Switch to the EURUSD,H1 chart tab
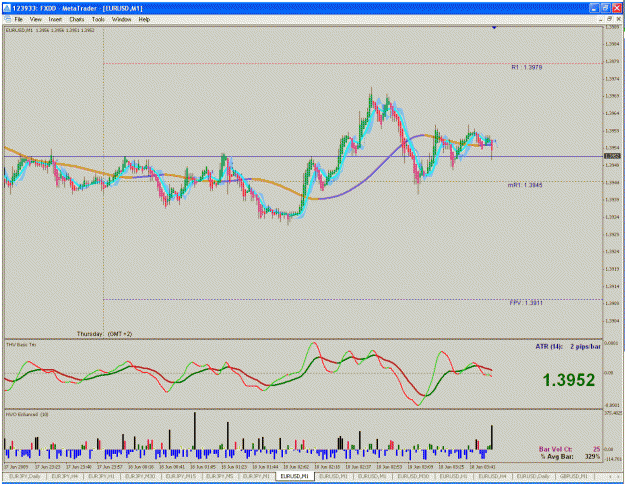Viewport: 625px width, 484px height. coord(453,476)
